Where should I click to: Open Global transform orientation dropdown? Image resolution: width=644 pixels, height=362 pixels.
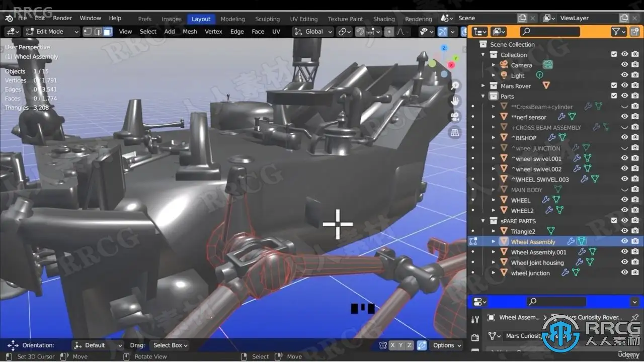(313, 32)
